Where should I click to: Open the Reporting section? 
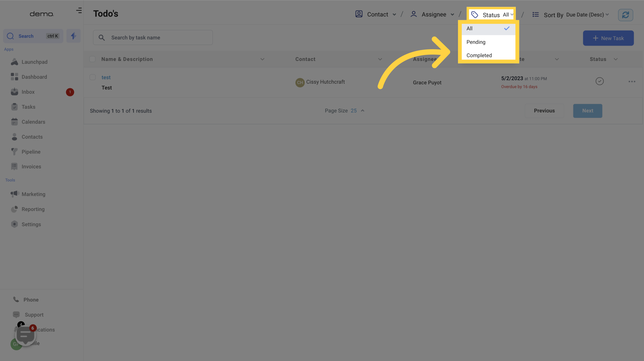33,209
